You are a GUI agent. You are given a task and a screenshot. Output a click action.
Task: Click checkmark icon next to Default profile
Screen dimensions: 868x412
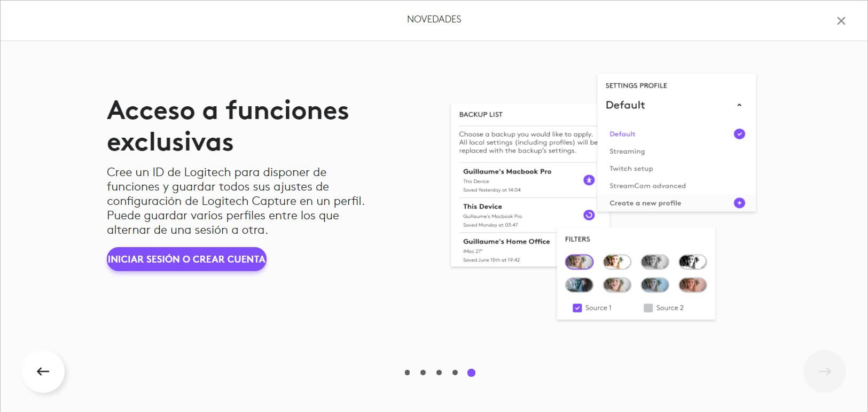(x=739, y=134)
